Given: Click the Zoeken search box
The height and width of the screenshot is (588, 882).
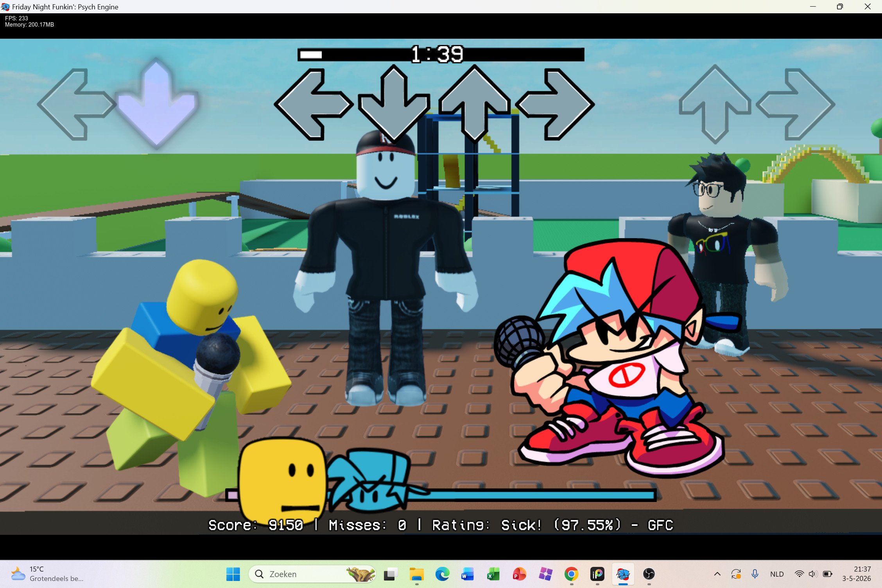Looking at the screenshot, I should coord(312,574).
